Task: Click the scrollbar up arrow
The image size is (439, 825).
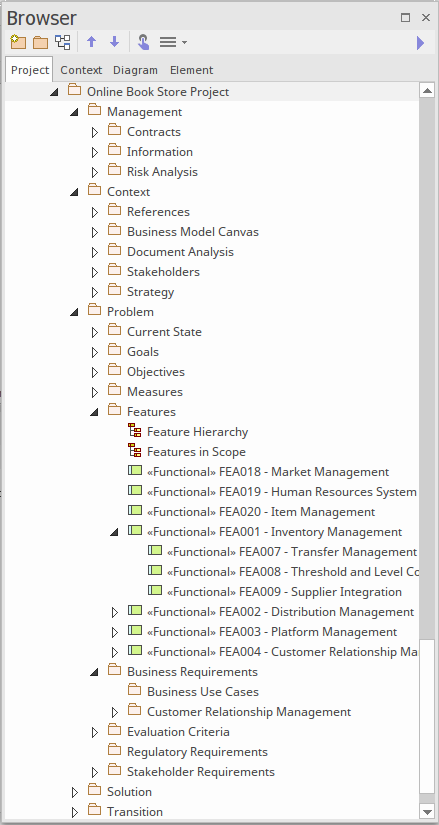Action: 427,90
